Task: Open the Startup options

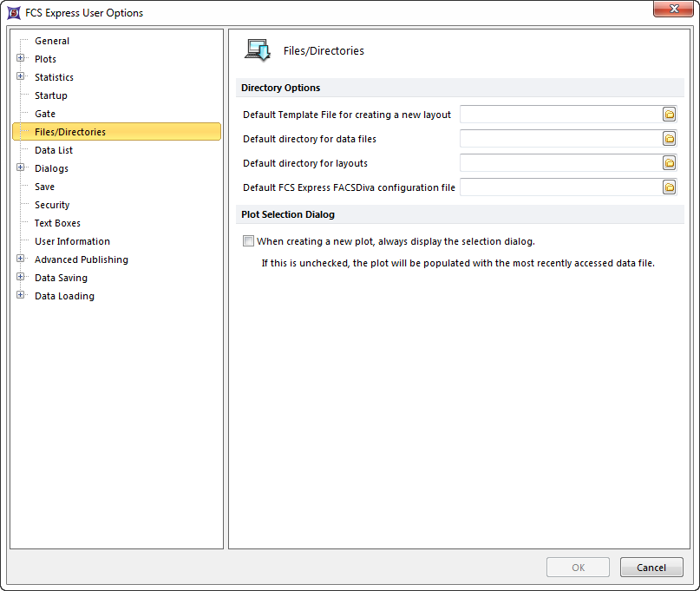Action: coord(51,95)
